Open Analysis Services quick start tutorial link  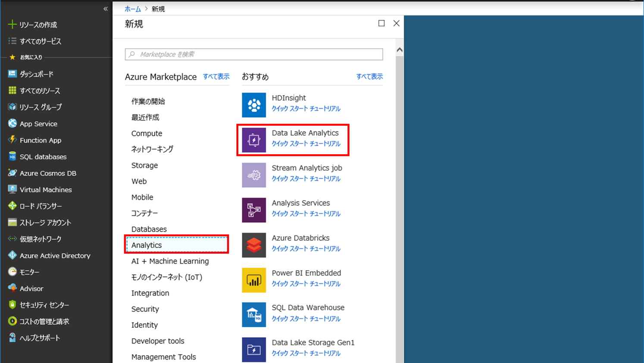pyautogui.click(x=306, y=214)
